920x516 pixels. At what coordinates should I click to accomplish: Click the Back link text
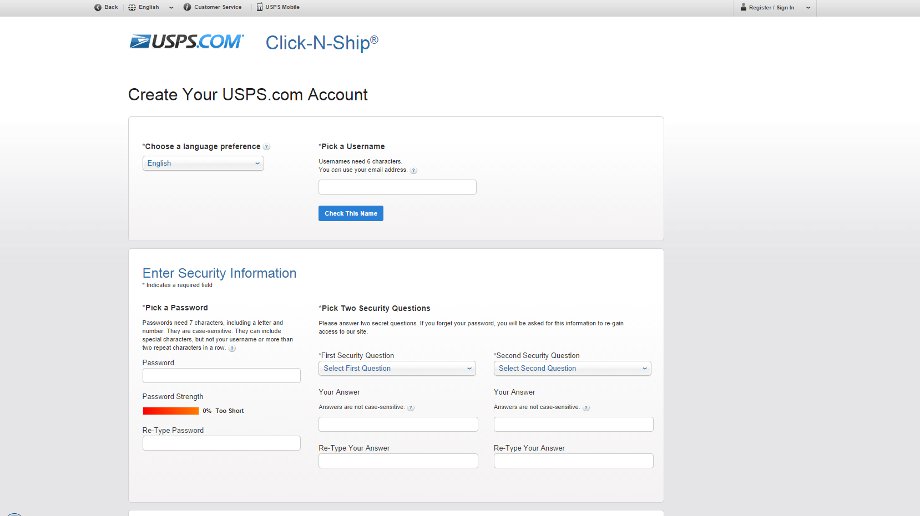[x=111, y=7]
